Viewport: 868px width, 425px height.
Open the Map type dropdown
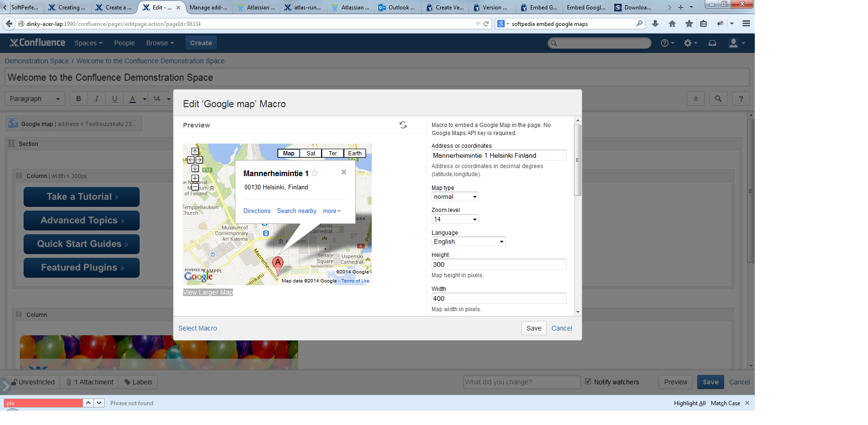point(455,196)
